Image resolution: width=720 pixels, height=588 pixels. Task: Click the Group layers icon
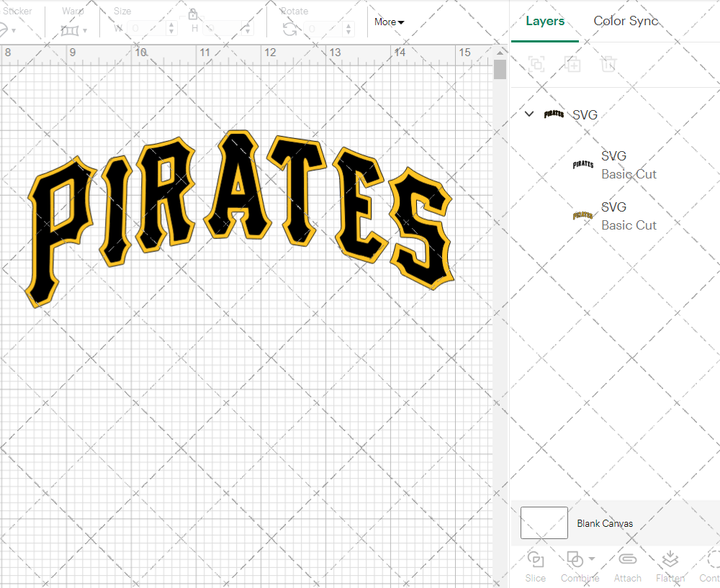536,64
